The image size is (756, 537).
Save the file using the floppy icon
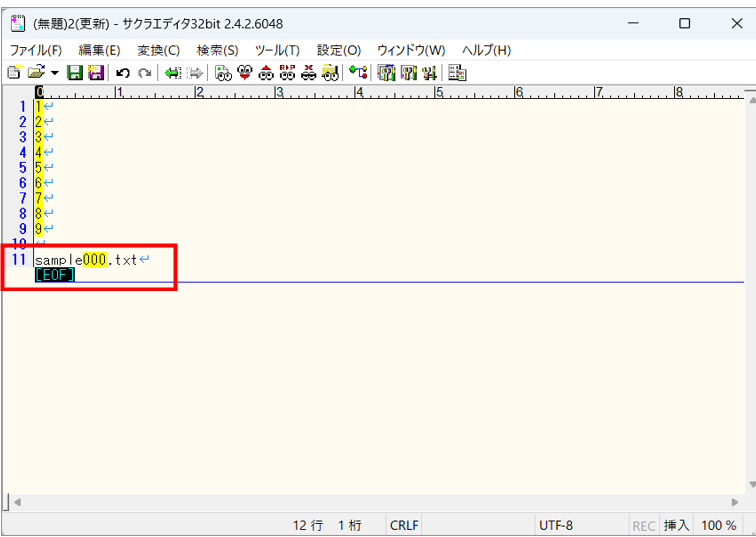point(74,73)
